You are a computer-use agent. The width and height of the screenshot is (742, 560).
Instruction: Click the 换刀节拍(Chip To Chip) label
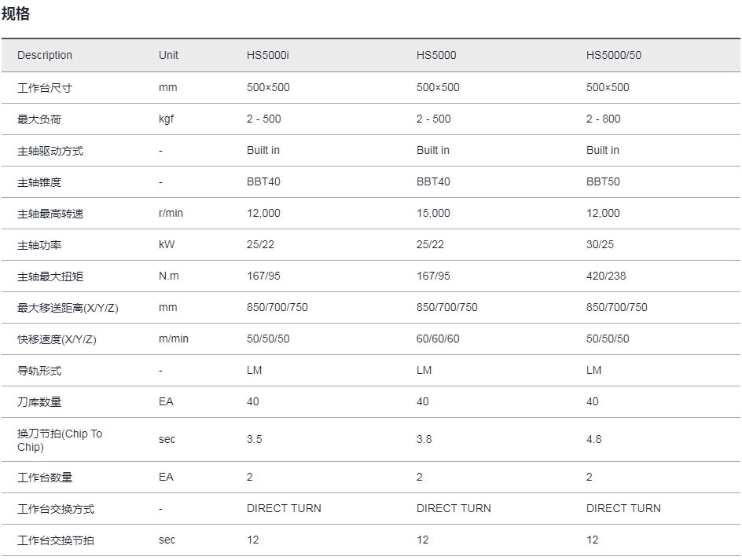(60, 440)
